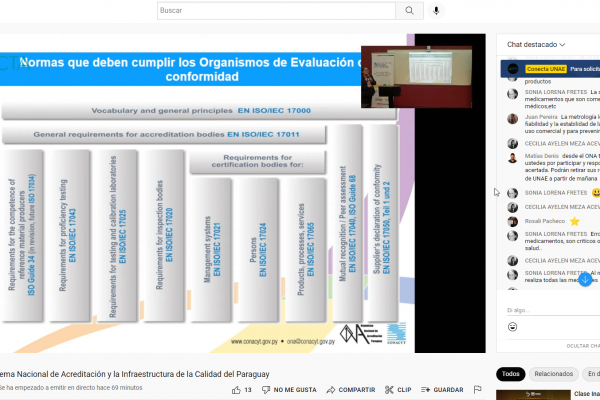The height and width of the screenshot is (400, 600).
Task: Click the Conecta UNAE channel avatar
Action: pyautogui.click(x=513, y=69)
